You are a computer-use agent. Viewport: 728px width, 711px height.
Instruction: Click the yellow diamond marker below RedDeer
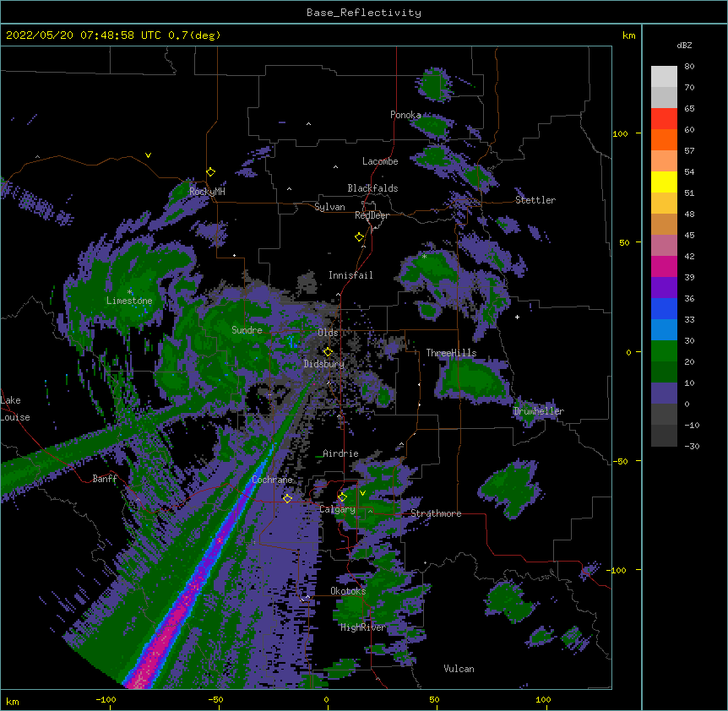[x=360, y=237]
